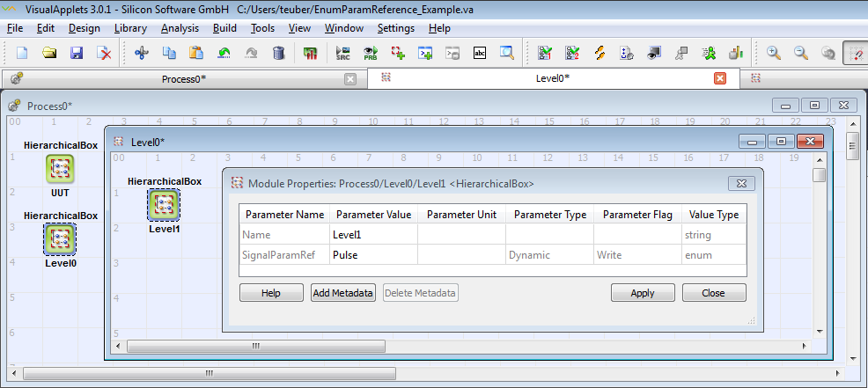Open the Library menu
Image resolution: width=868 pixels, height=388 pixels.
(x=130, y=28)
